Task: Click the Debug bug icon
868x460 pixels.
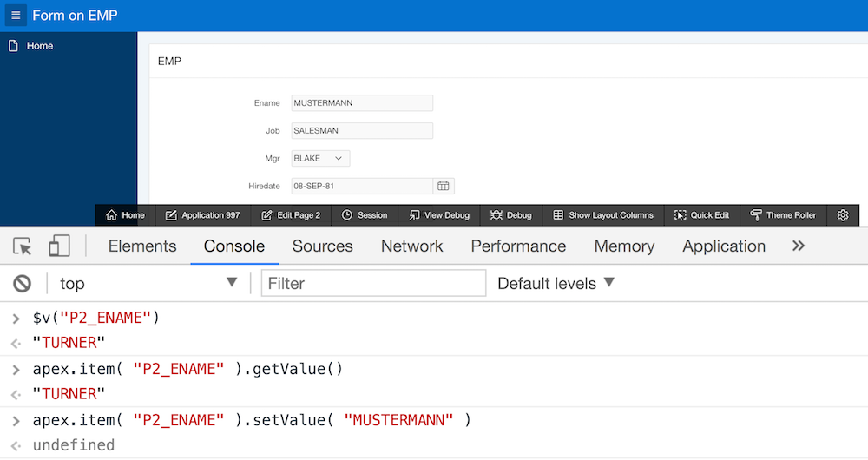Action: pos(496,214)
